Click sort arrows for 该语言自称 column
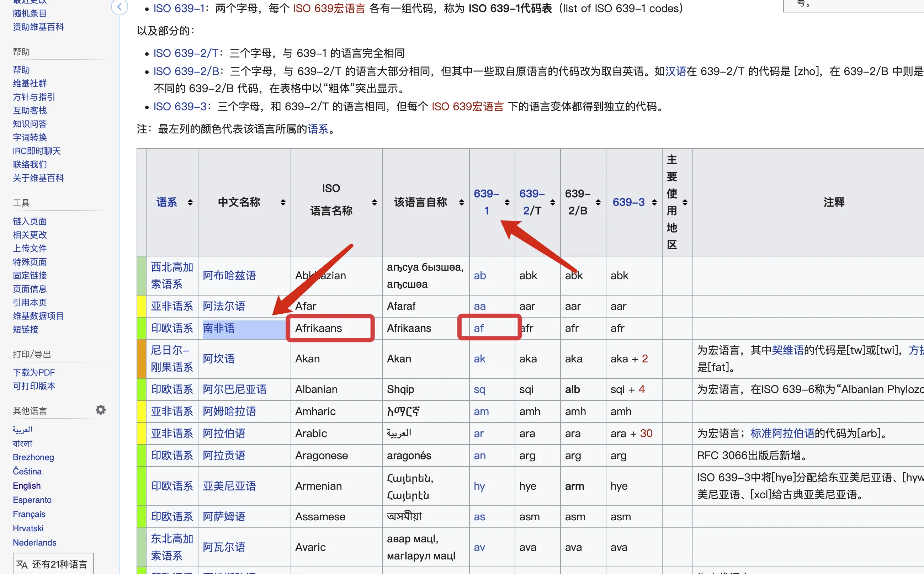This screenshot has width=924, height=574. coord(461,202)
